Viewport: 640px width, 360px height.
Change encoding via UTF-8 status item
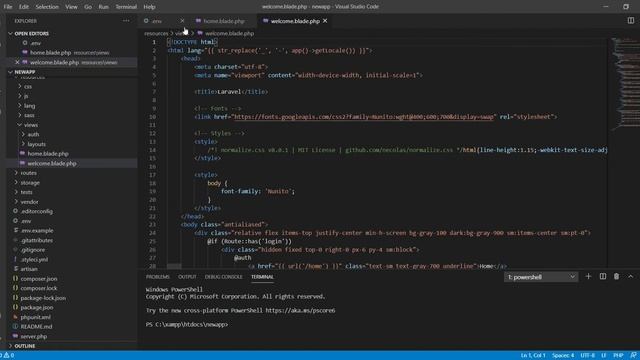point(587,356)
